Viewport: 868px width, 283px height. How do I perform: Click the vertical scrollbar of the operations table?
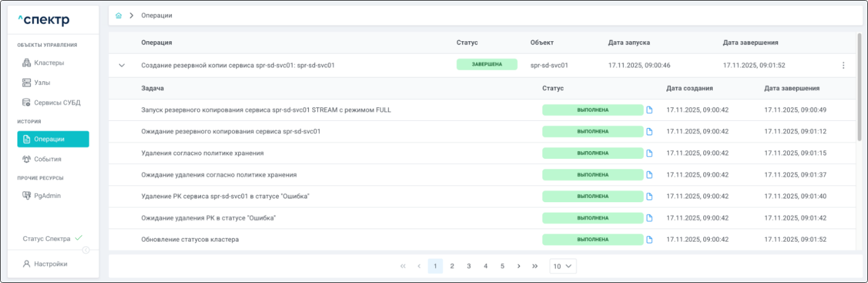(x=859, y=88)
